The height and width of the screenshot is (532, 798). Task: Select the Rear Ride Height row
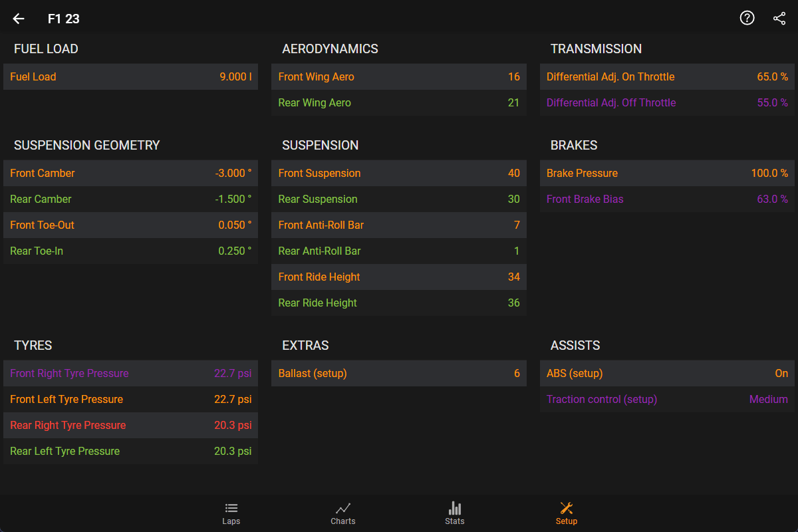click(x=399, y=303)
